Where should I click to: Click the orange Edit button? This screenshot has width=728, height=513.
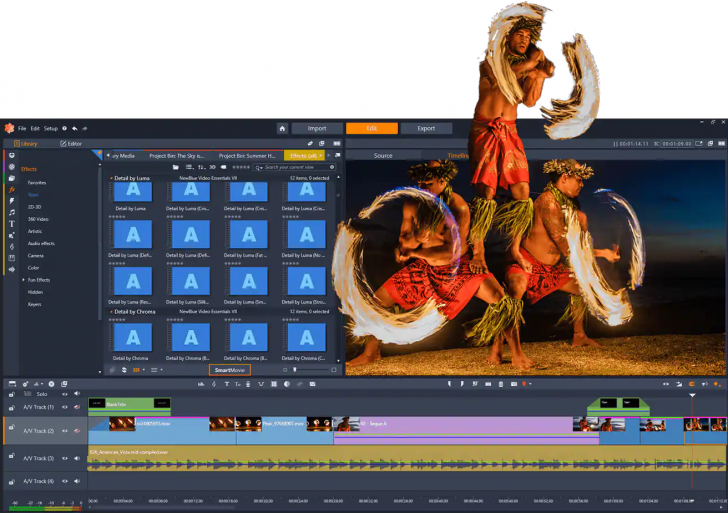tap(371, 129)
